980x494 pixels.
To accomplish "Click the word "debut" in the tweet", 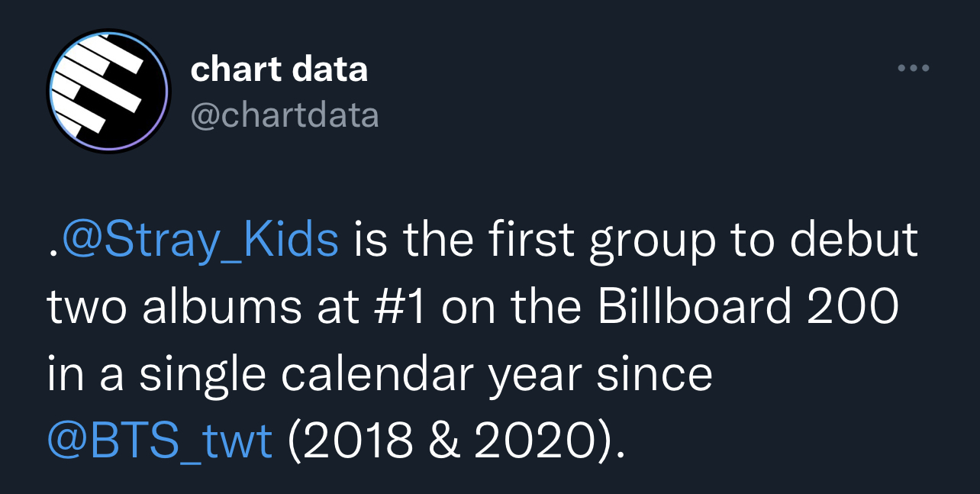I will 853,239.
